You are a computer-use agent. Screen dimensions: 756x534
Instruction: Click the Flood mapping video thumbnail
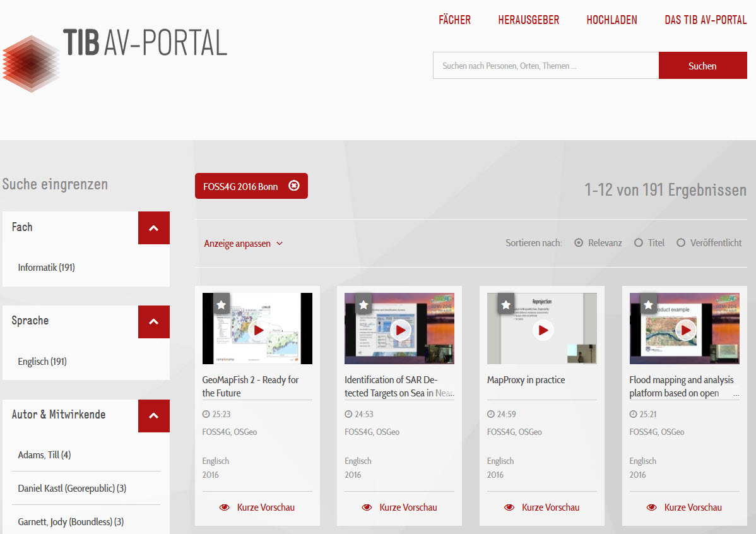684,328
